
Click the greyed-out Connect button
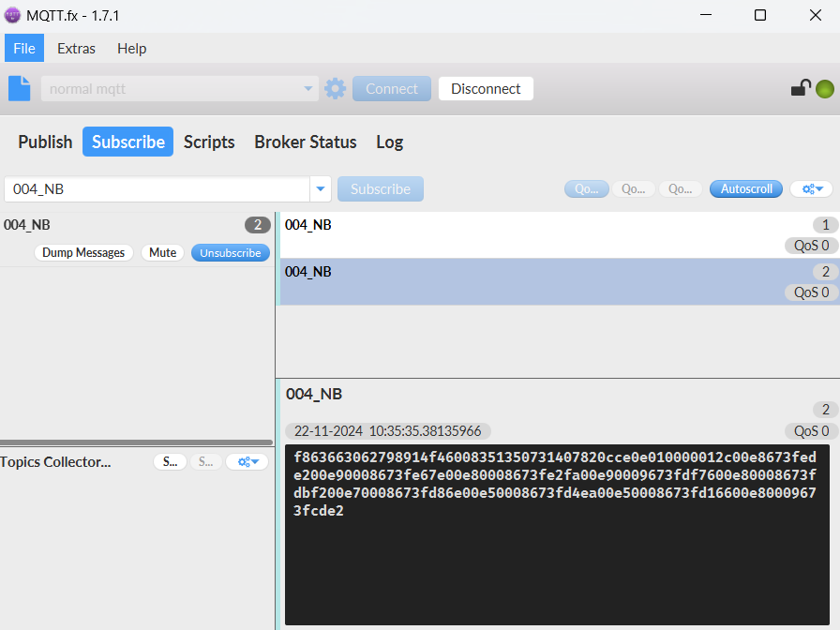coord(392,88)
